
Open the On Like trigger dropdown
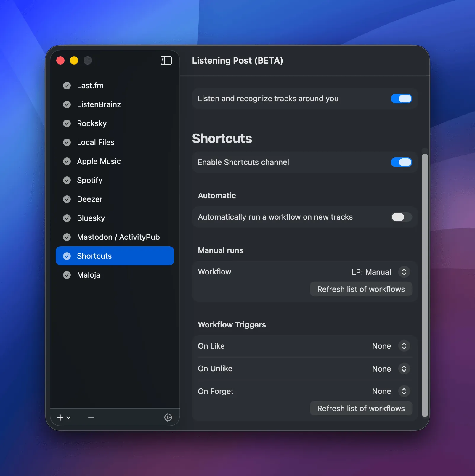tap(404, 346)
